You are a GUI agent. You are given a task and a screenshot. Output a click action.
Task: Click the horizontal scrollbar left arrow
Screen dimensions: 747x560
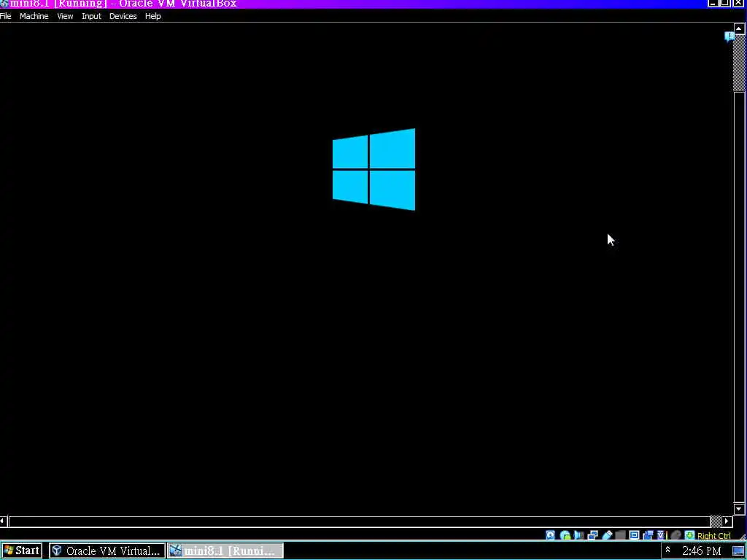[x=3, y=521]
